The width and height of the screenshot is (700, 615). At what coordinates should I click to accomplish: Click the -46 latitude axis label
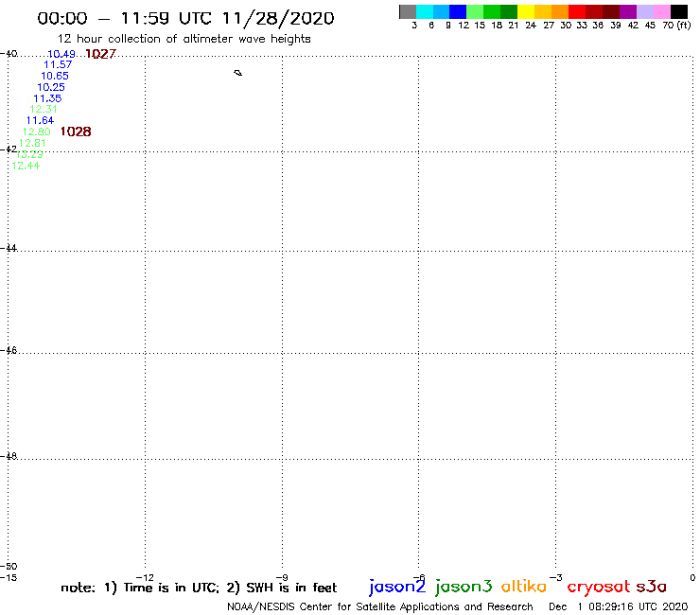(x=9, y=350)
